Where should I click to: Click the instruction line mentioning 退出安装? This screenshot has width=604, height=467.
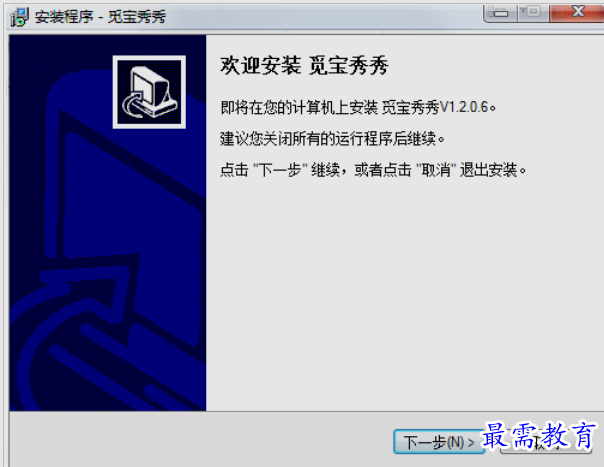373,170
